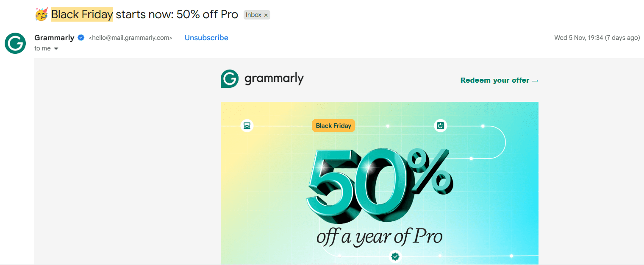Click the Black Friday badge on the banner
644x265 pixels.
pyautogui.click(x=333, y=126)
